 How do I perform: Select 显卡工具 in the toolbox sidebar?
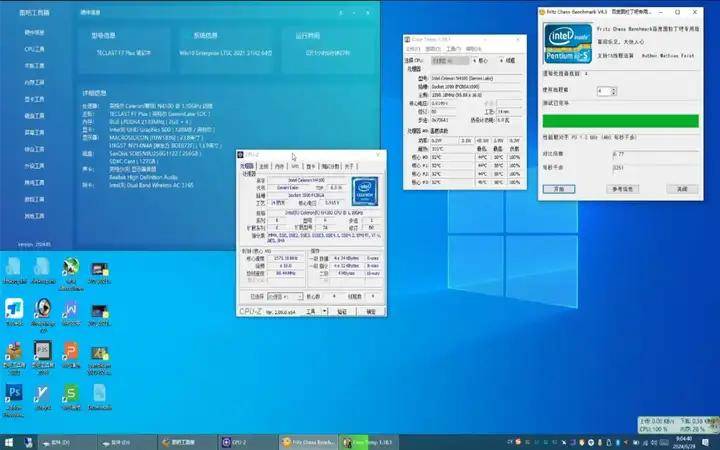click(34, 99)
